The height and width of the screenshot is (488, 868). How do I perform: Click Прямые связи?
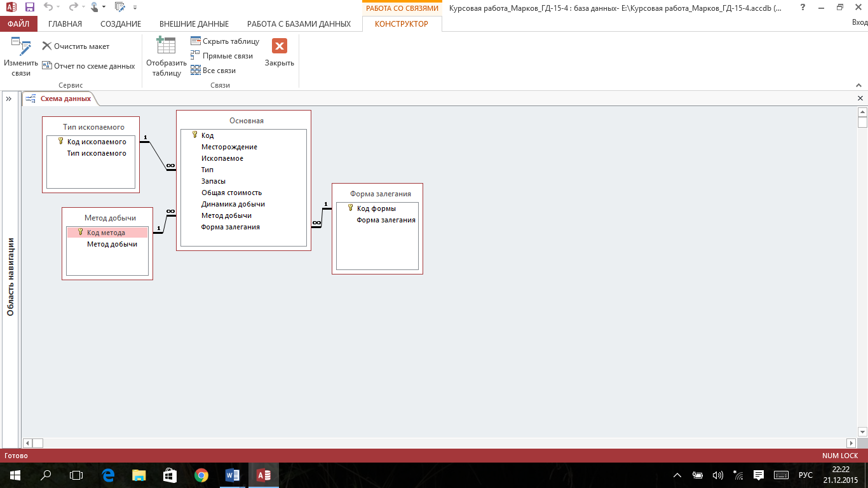point(222,56)
